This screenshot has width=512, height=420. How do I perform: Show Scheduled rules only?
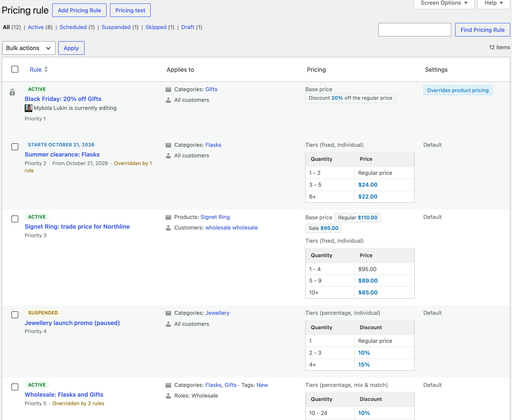tap(73, 27)
